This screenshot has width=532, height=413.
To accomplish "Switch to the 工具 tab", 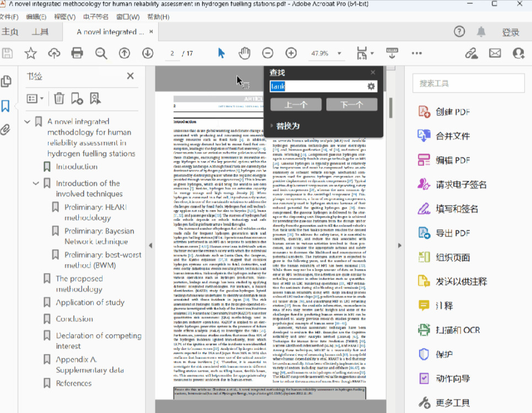I will point(40,32).
